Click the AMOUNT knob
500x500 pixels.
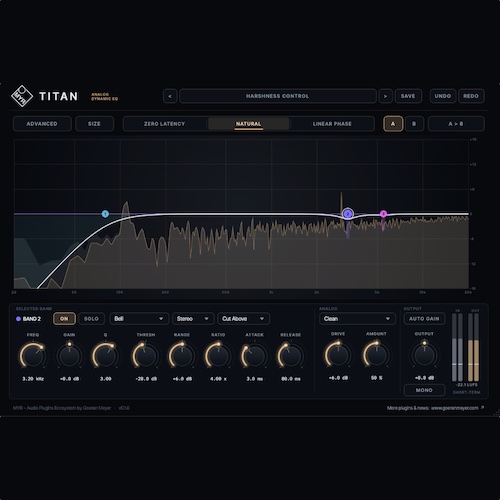click(x=376, y=355)
